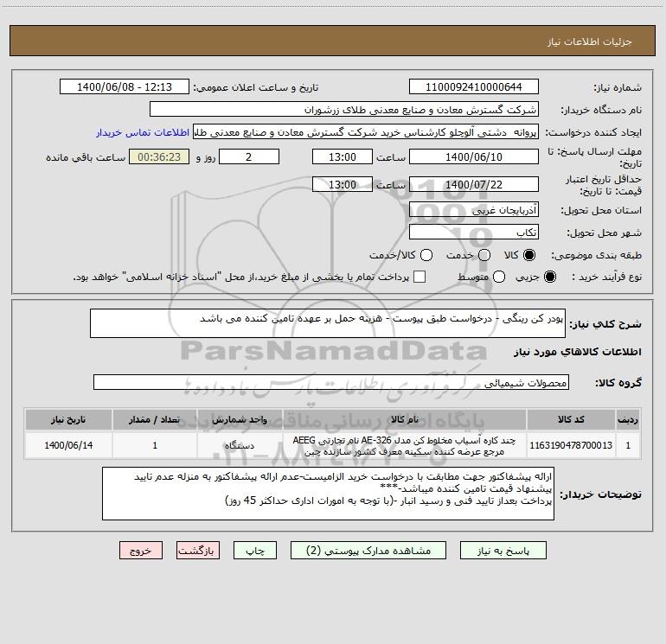This screenshot has height=644, width=666.
Task: Click the گروه کالا field محصولات شیمیائی
Action: coord(331,382)
